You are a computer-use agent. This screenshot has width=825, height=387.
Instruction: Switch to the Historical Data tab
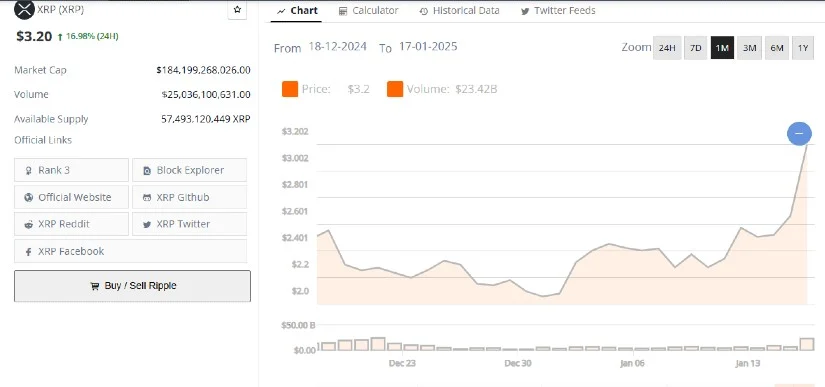coord(459,11)
